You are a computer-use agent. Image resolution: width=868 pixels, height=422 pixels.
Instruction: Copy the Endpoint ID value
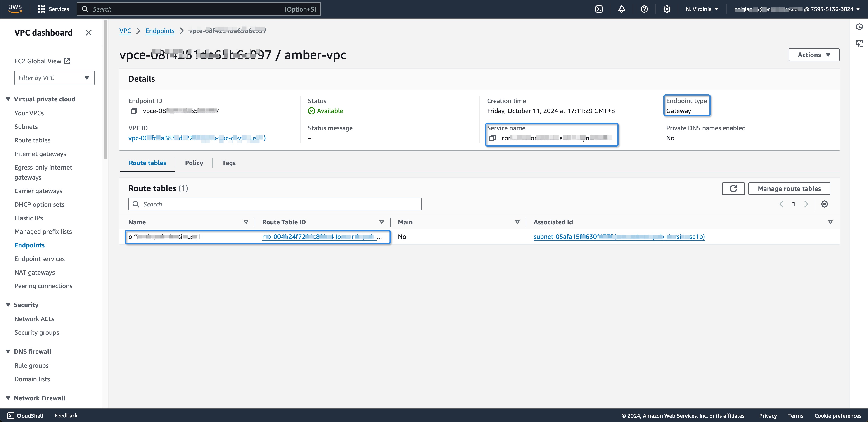click(134, 111)
